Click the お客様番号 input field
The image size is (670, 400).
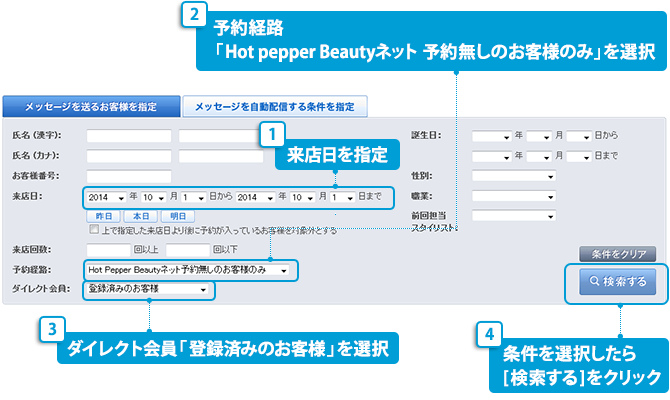(129, 176)
